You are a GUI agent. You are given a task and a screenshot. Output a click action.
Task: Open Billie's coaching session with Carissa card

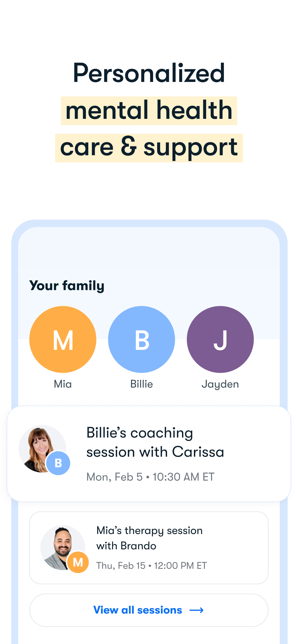point(149,454)
